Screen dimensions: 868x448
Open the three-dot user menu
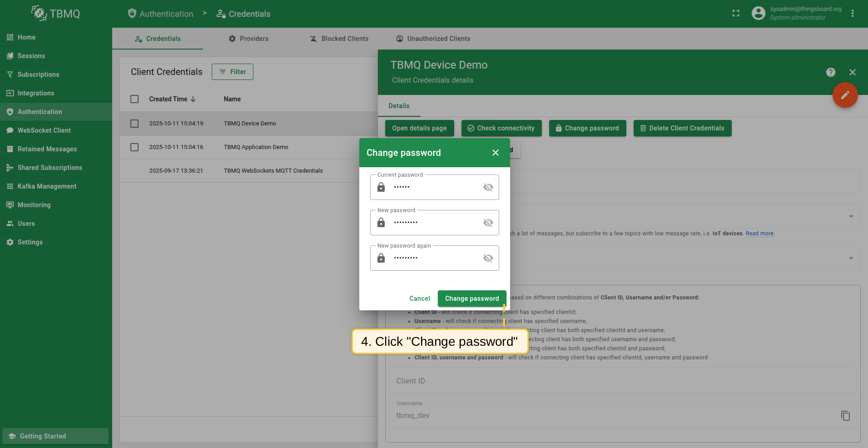tap(853, 14)
